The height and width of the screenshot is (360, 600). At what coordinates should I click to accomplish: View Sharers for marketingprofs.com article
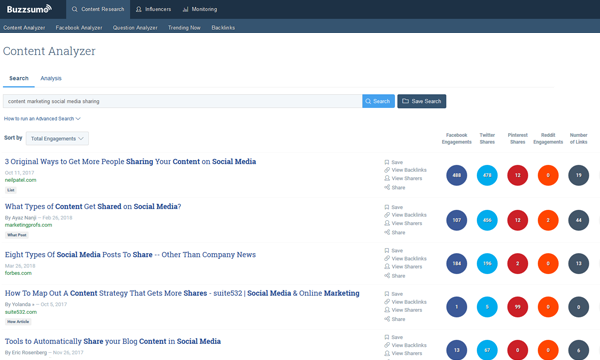[x=403, y=223]
